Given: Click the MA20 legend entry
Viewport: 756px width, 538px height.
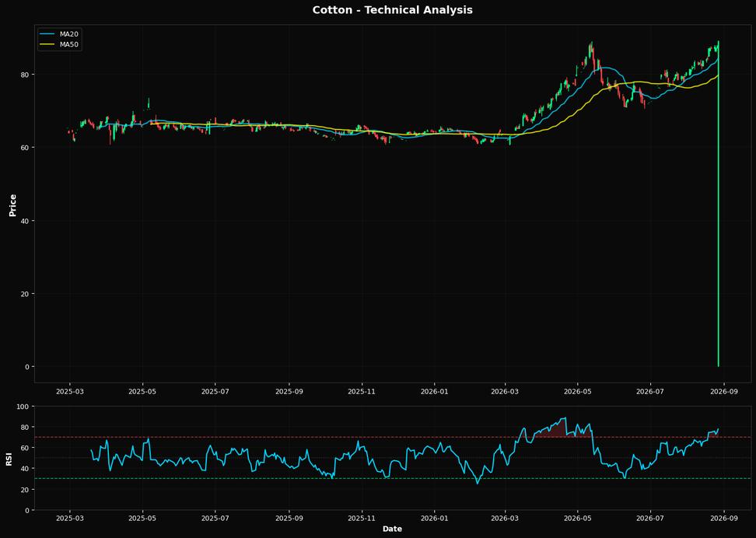Looking at the screenshot, I should pyautogui.click(x=59, y=34).
